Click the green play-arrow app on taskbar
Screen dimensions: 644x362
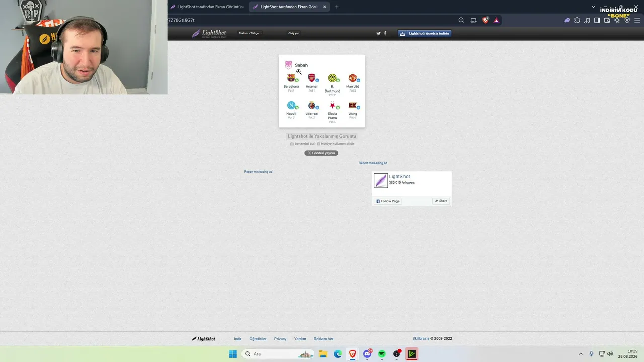pyautogui.click(x=412, y=354)
